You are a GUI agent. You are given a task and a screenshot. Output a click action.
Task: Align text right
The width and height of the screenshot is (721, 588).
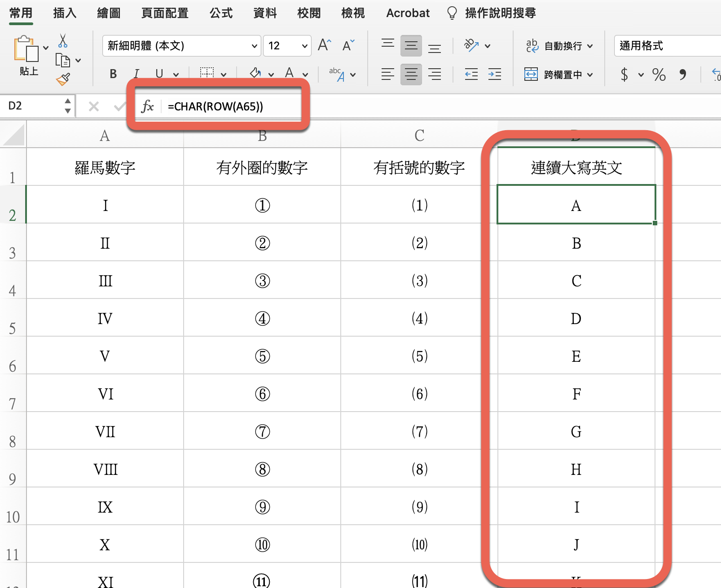click(x=435, y=74)
